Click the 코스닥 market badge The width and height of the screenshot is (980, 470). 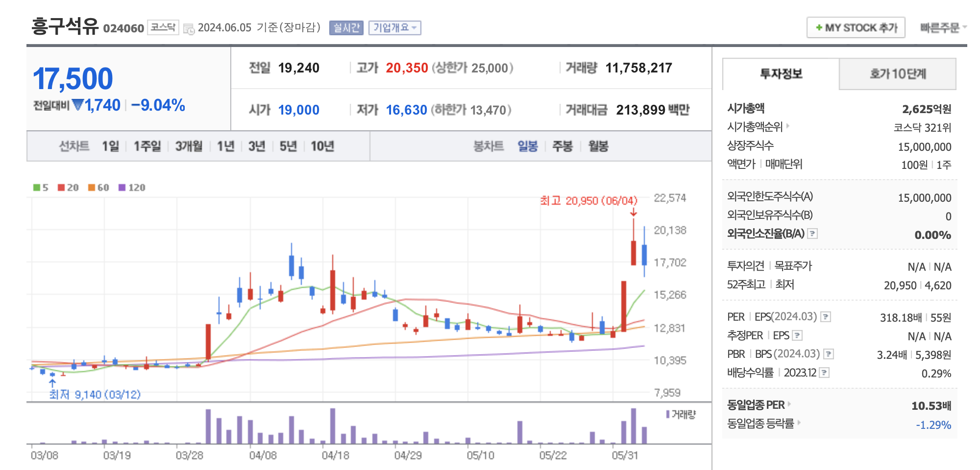[163, 27]
